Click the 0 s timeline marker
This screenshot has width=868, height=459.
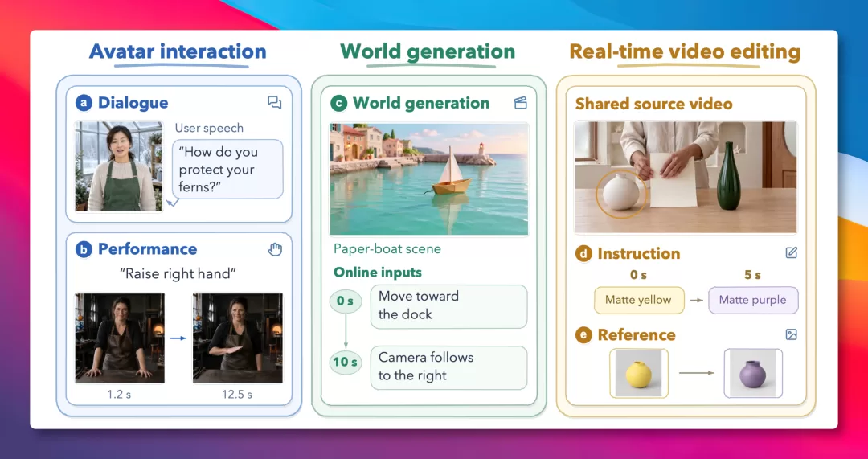346,301
